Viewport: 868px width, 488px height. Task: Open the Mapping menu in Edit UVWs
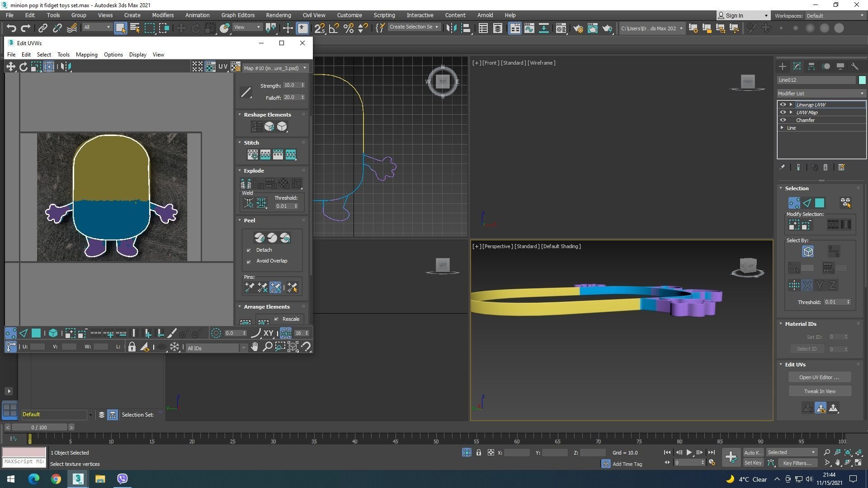coord(86,55)
